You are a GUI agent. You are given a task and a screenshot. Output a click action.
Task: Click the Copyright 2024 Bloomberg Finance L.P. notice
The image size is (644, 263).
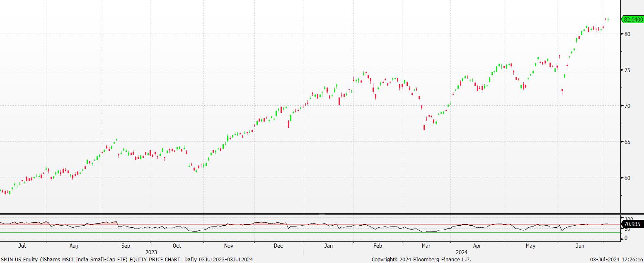(421, 259)
